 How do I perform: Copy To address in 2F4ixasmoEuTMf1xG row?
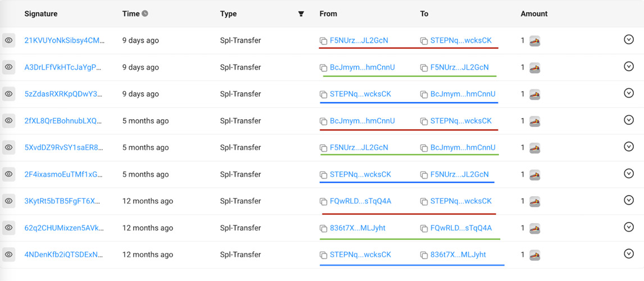pos(424,175)
